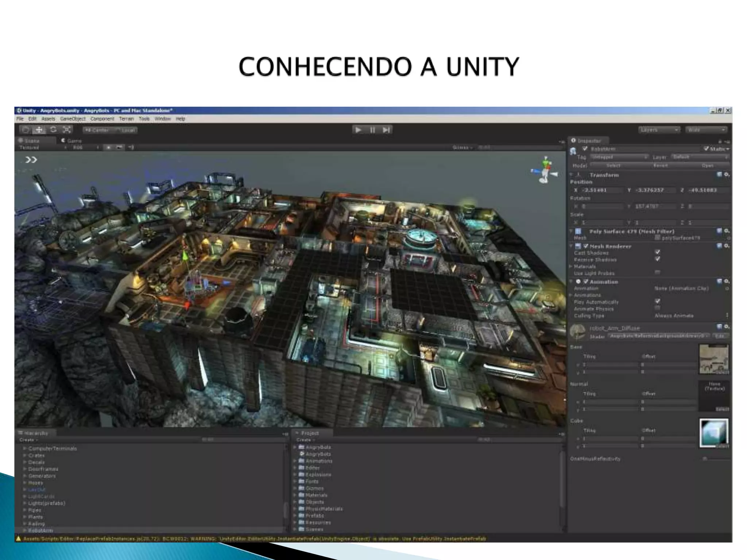Viewport: 747px width, 560px height.
Task: Click the Revert model button
Action: [x=661, y=166]
